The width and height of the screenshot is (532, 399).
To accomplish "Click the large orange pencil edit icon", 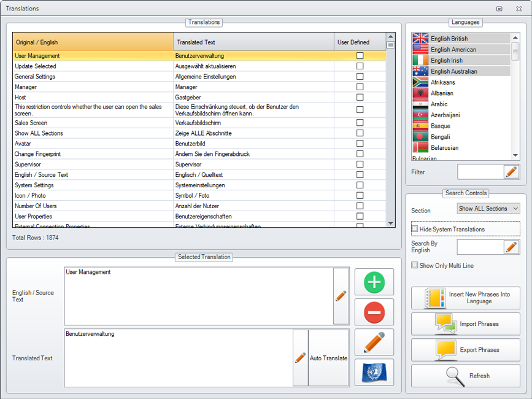I will click(374, 342).
